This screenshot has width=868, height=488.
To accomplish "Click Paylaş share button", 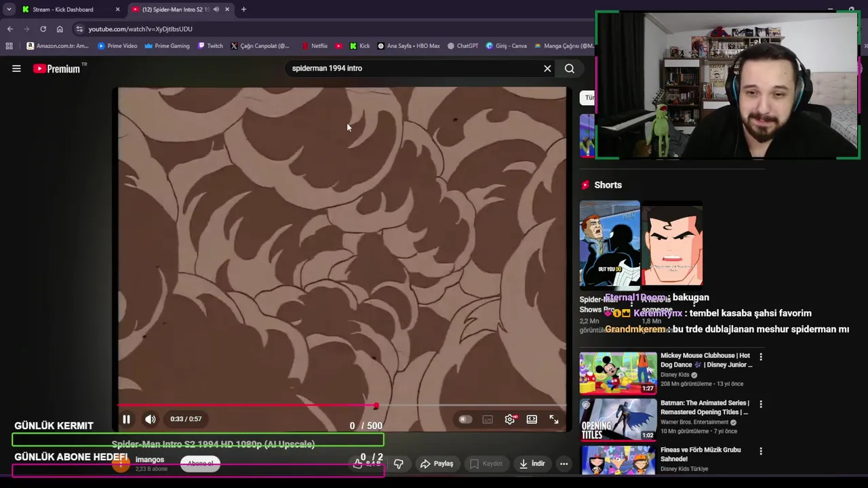I will pos(437,464).
